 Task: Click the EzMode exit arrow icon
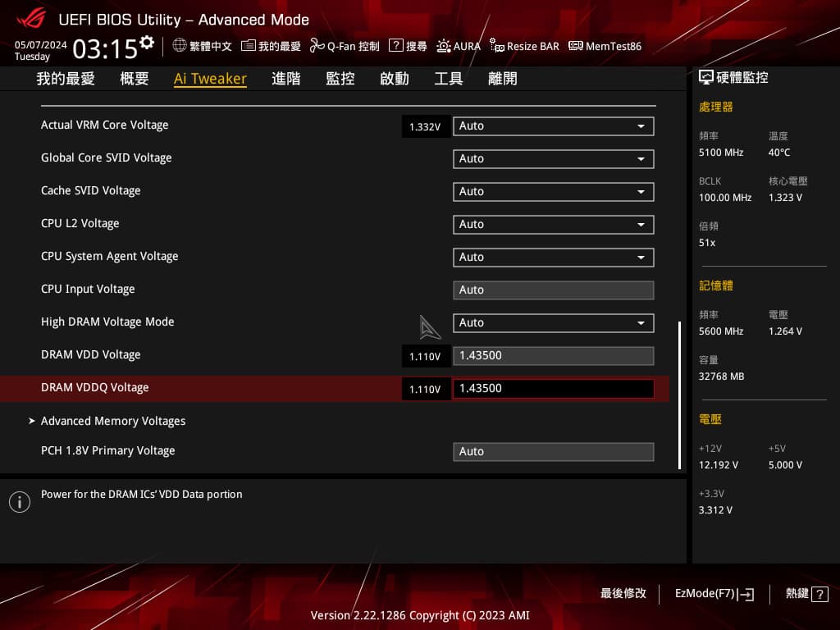(746, 594)
